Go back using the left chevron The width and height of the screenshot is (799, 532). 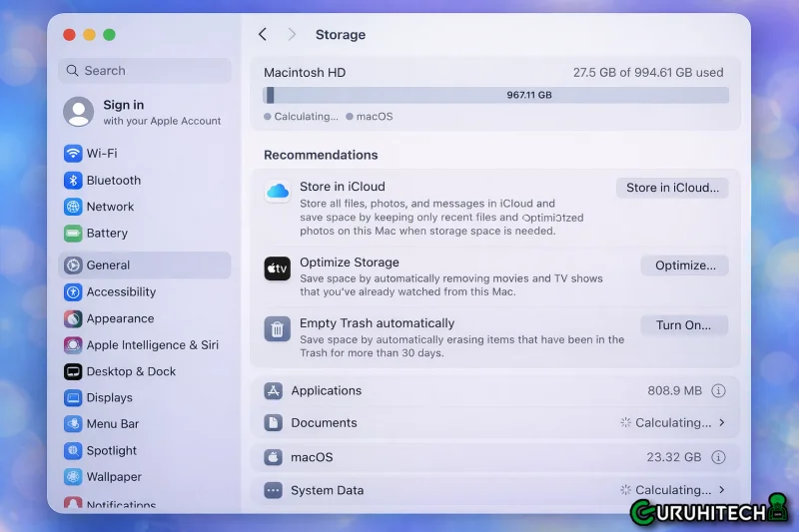coord(263,35)
